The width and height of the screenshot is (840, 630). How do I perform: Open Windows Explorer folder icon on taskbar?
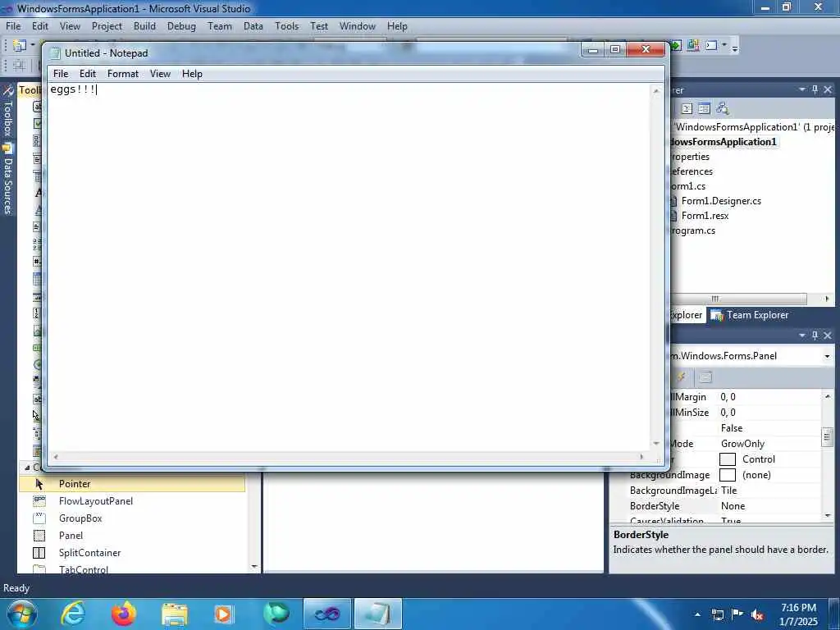(x=175, y=614)
